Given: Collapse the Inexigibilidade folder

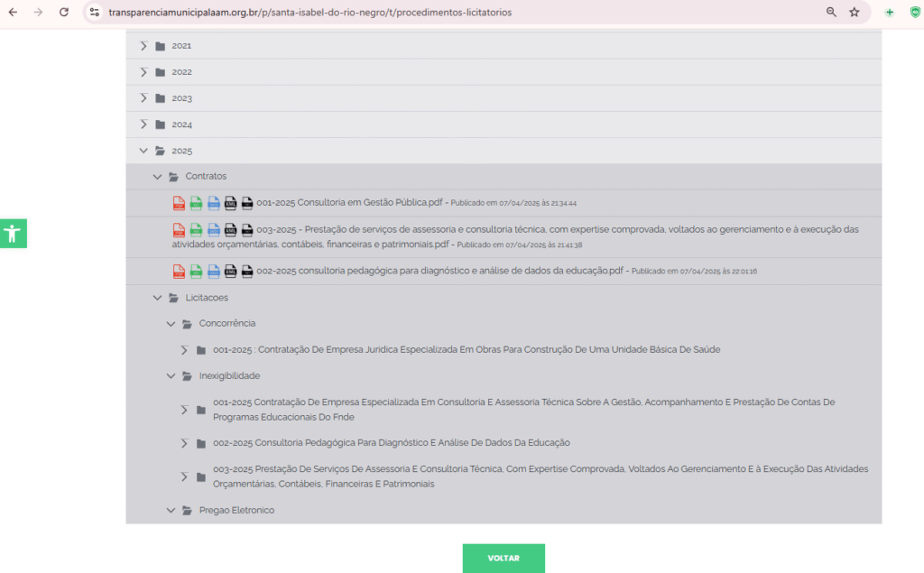Looking at the screenshot, I should (171, 376).
